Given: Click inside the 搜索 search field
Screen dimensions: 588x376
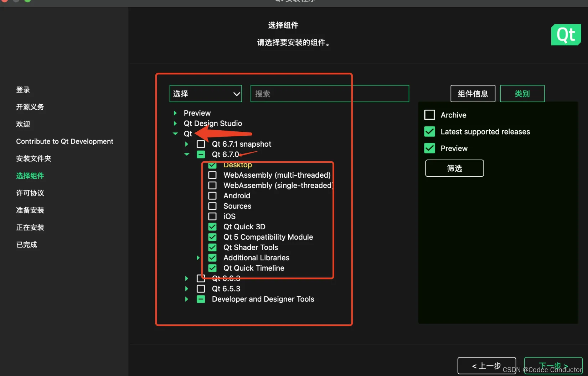Looking at the screenshot, I should [329, 93].
